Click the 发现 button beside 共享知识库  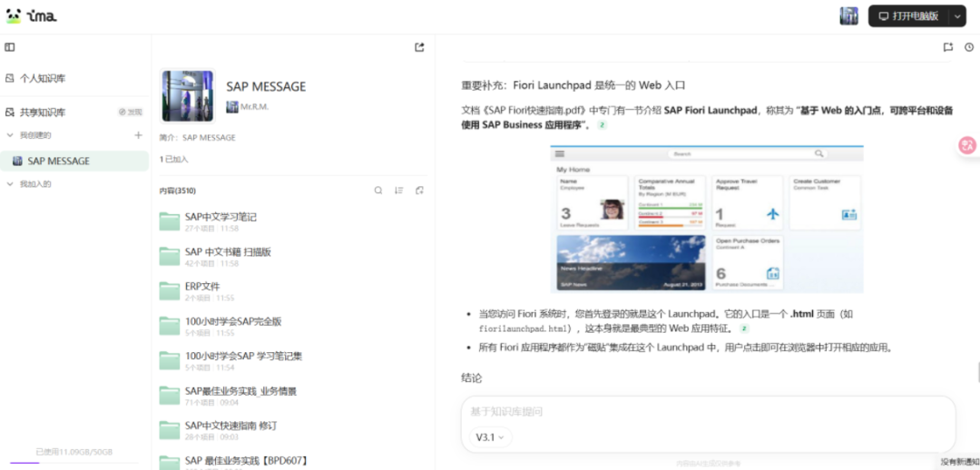click(x=131, y=113)
